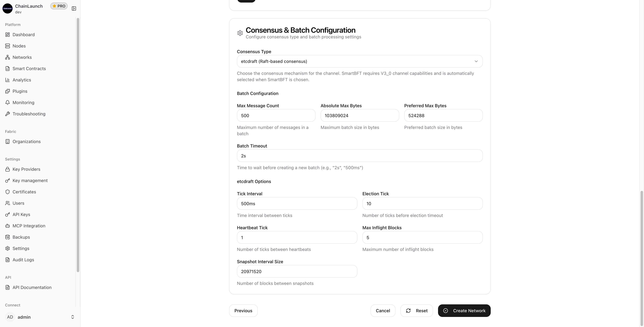Open the Audit Logs menu item
The image size is (644, 327).
tap(23, 260)
